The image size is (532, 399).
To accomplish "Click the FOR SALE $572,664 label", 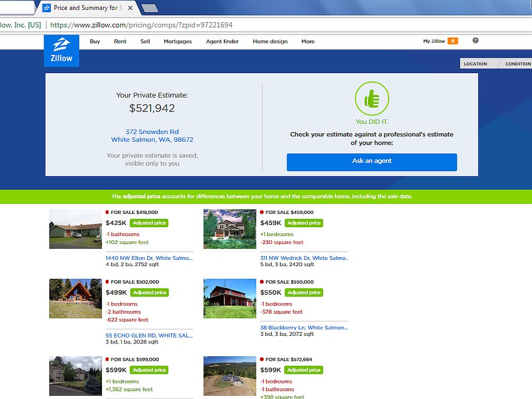I will pos(289,359).
